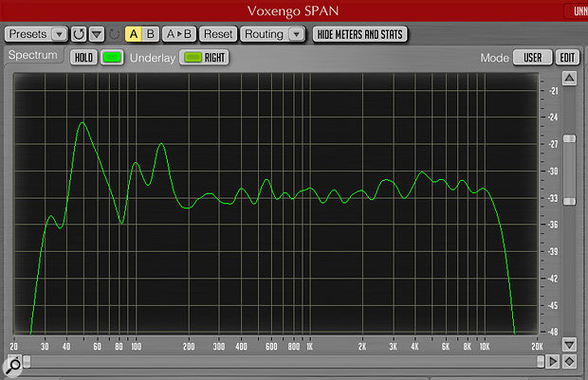Click the magnifier zoom icon

[13, 366]
